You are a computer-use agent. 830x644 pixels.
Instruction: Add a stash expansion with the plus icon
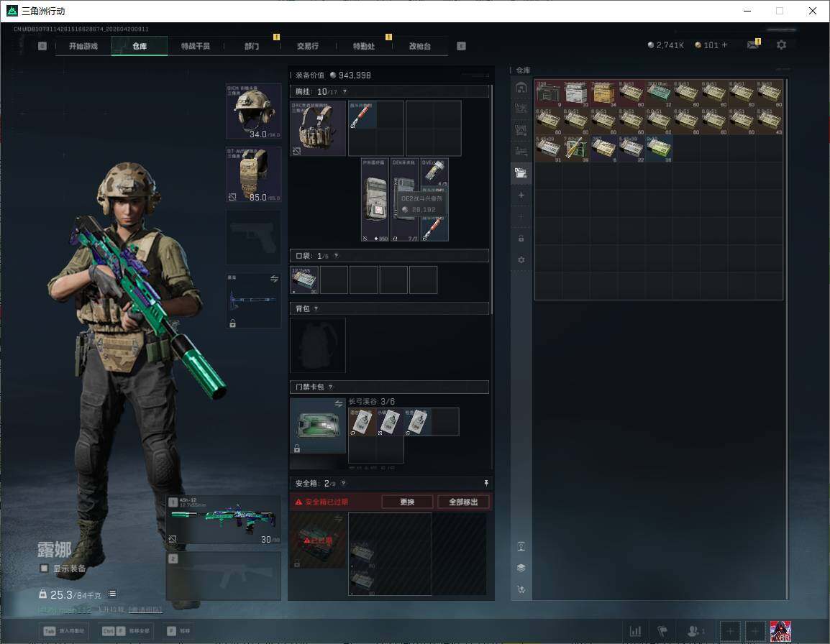point(521,195)
